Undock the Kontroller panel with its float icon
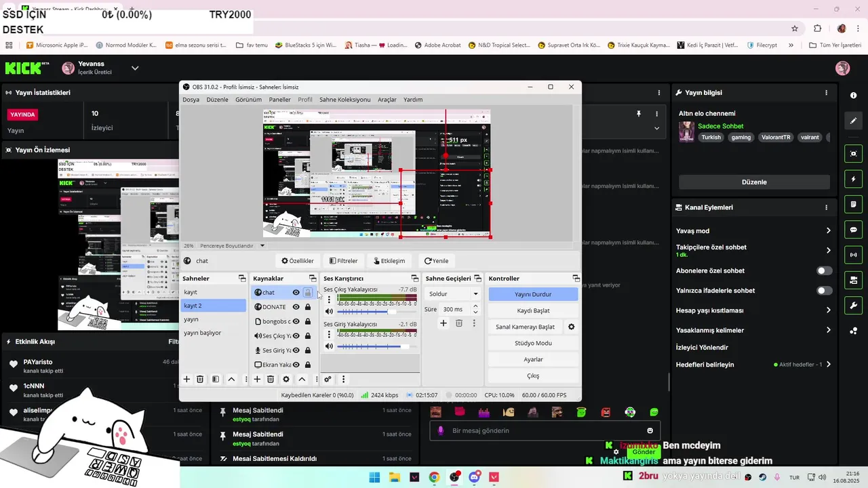868x488 pixels. tap(576, 279)
